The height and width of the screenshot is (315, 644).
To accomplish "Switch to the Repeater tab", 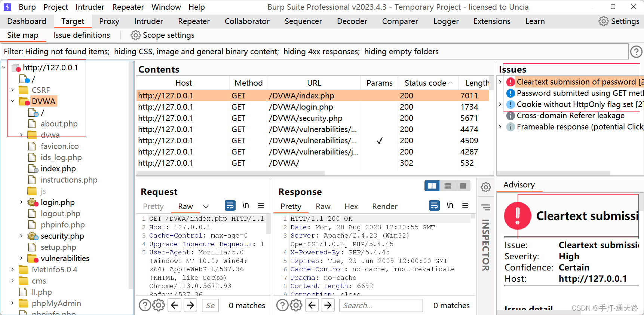I will pos(194,21).
